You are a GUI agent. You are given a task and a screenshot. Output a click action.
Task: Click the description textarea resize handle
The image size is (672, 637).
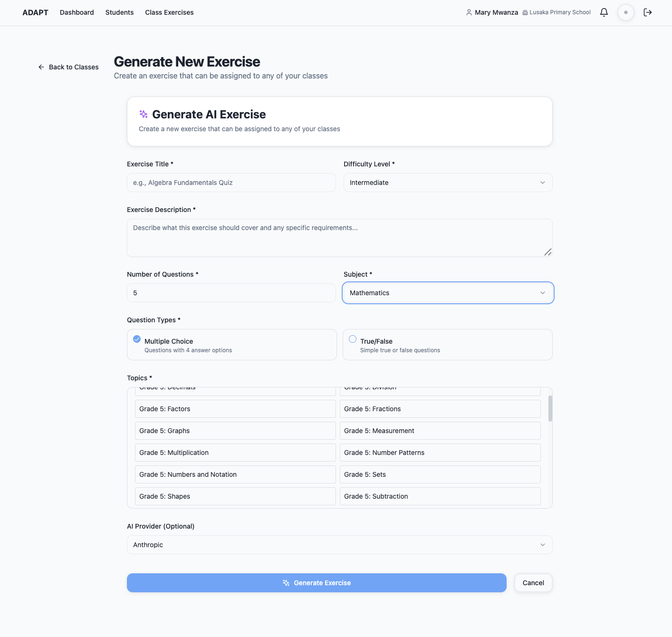pos(548,252)
